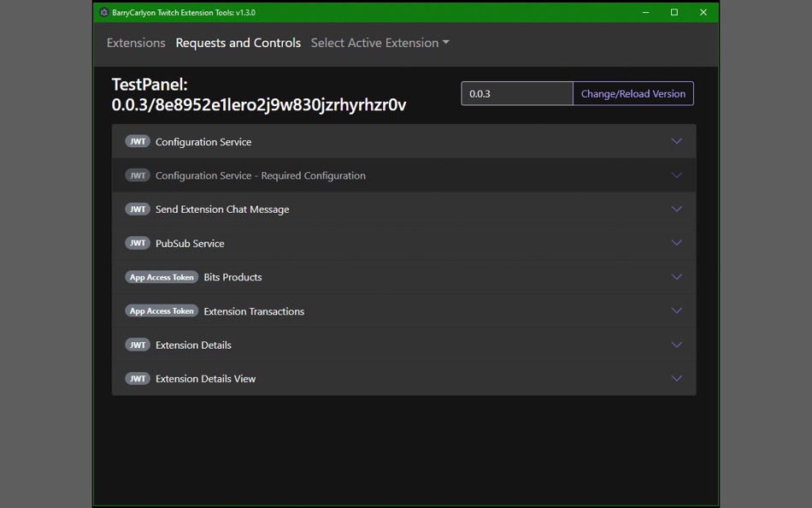Screen dimensions: 812x508
Task: Click Change/Reload Version button
Action: 633,94
